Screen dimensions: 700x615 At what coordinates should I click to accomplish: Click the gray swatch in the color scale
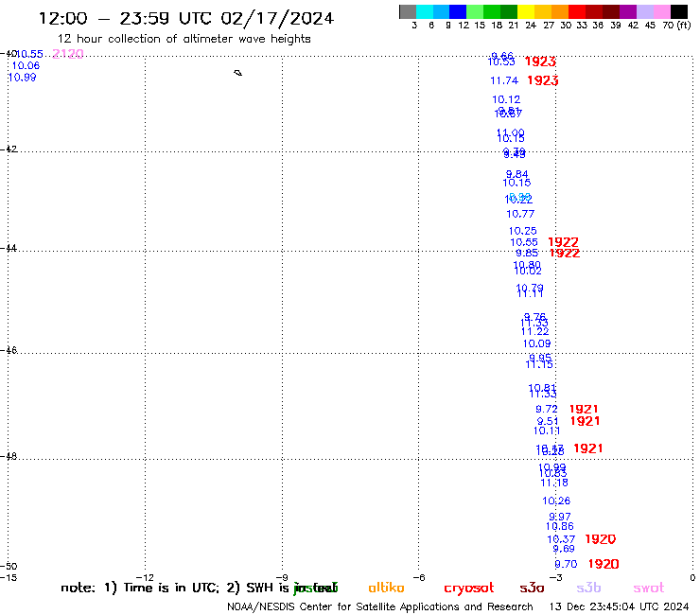click(x=408, y=11)
